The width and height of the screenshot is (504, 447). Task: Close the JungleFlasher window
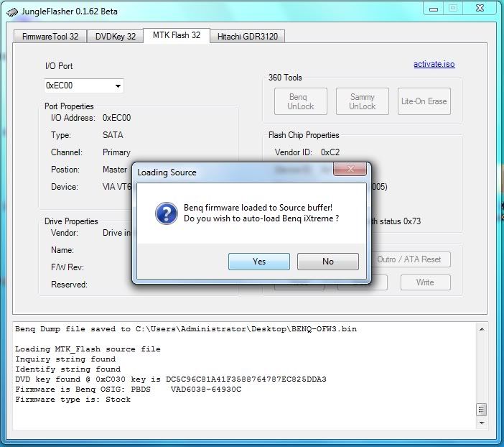click(x=480, y=8)
